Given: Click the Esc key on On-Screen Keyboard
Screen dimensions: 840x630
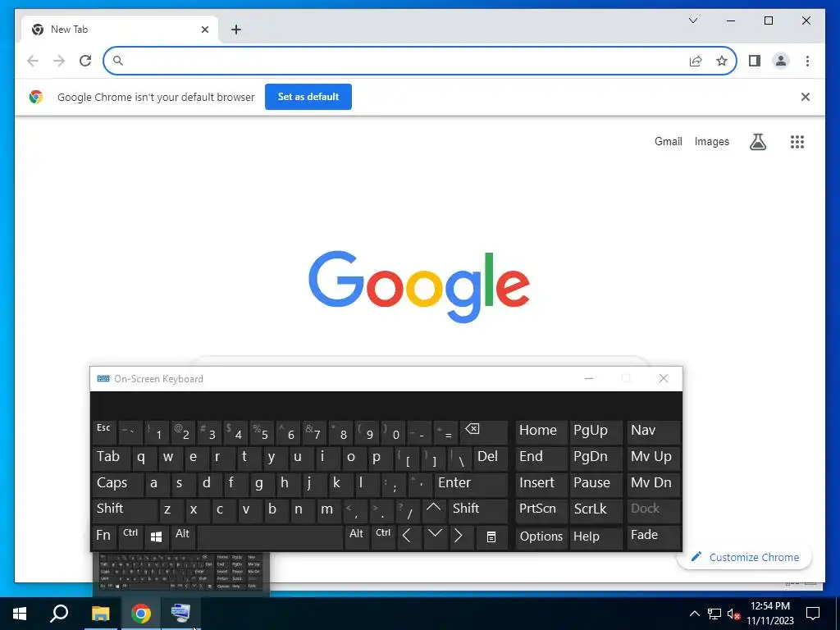Looking at the screenshot, I should pyautogui.click(x=104, y=431).
